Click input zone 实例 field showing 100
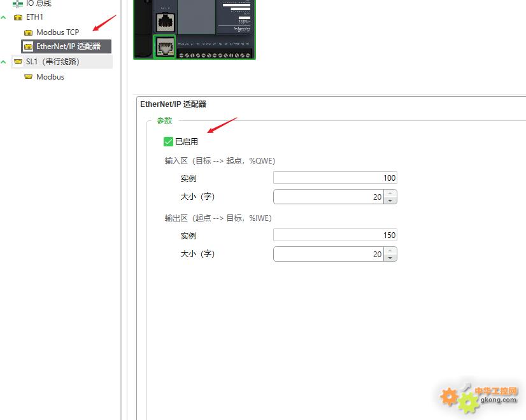This screenshot has height=420, width=526. point(335,178)
